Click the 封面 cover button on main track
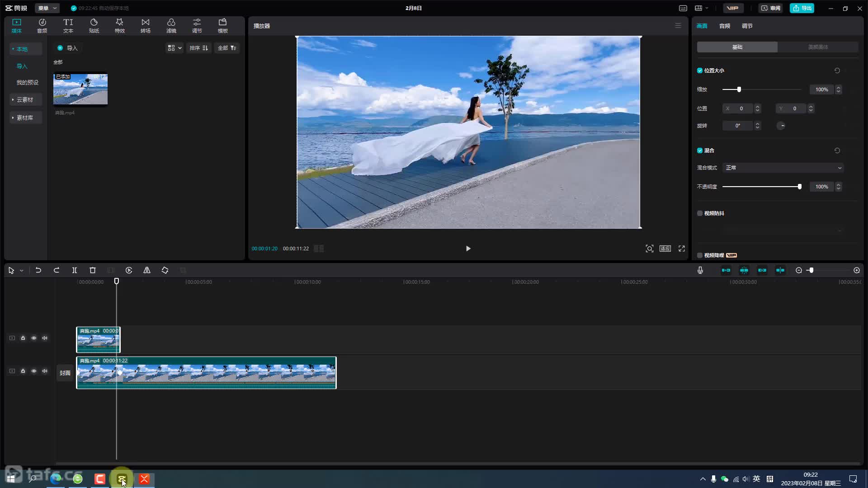 [65, 373]
